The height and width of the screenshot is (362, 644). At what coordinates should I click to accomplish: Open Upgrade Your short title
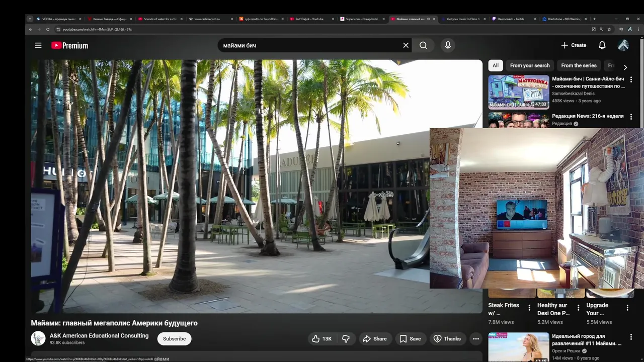[x=597, y=309]
